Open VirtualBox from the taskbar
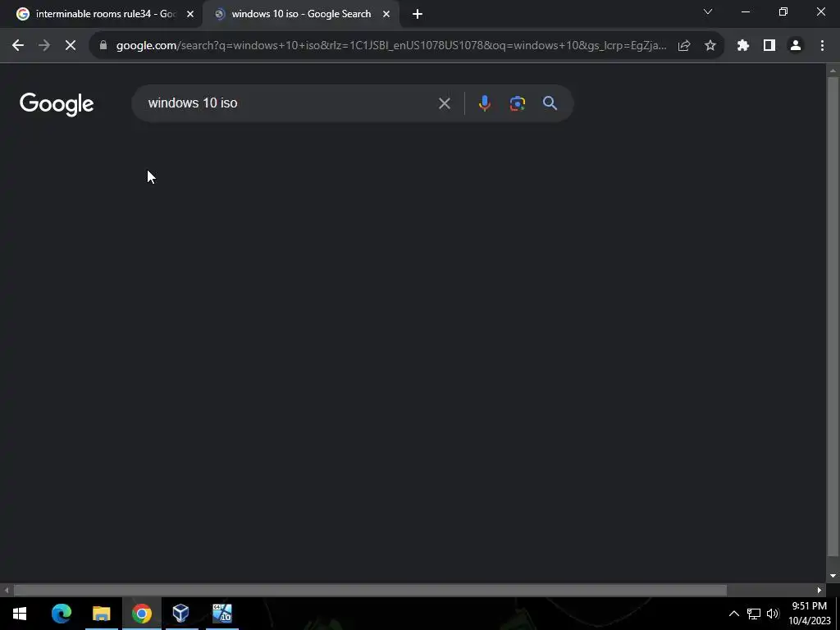Image resolution: width=840 pixels, height=630 pixels. [181, 614]
